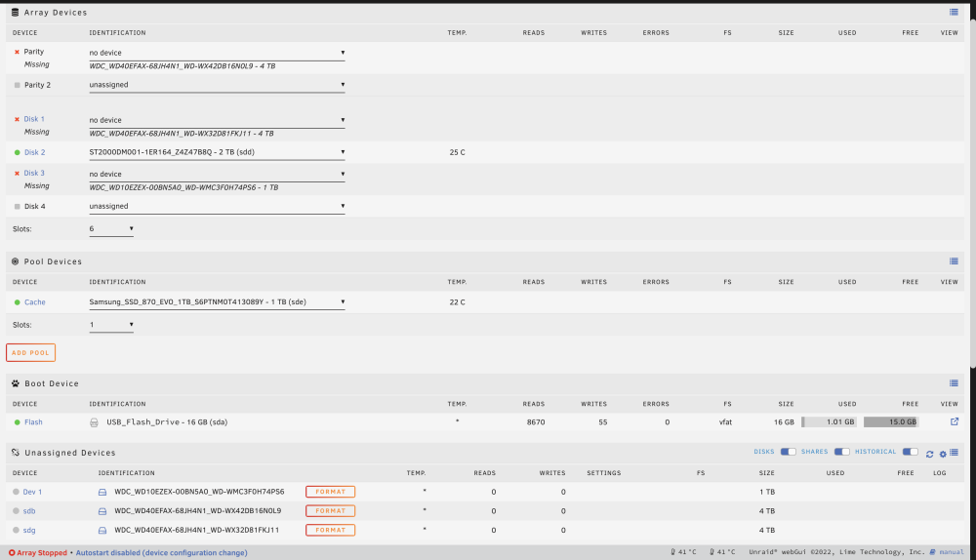Viewport: 976px width, 560px height.
Task: Click the USB_Flash_Drive device icon
Action: [94, 421]
